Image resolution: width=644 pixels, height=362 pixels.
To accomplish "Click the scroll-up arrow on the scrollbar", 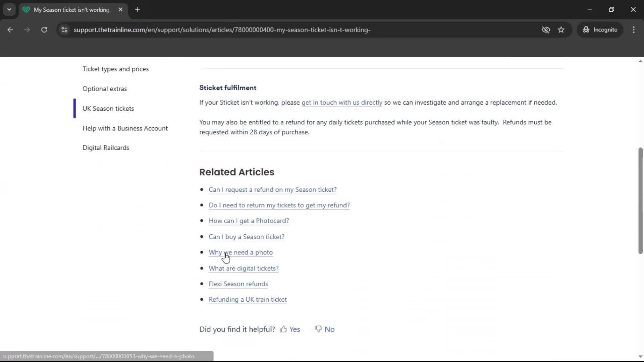I will (x=640, y=61).
